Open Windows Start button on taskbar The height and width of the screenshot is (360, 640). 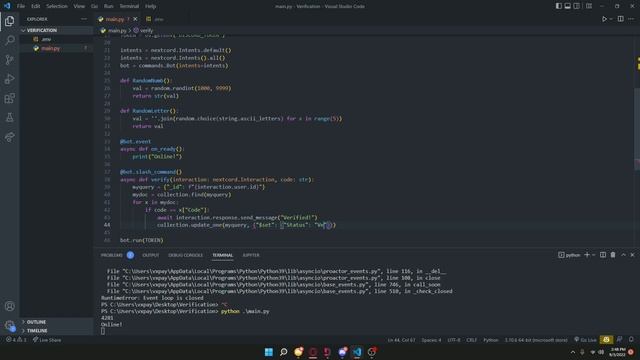[269, 352]
